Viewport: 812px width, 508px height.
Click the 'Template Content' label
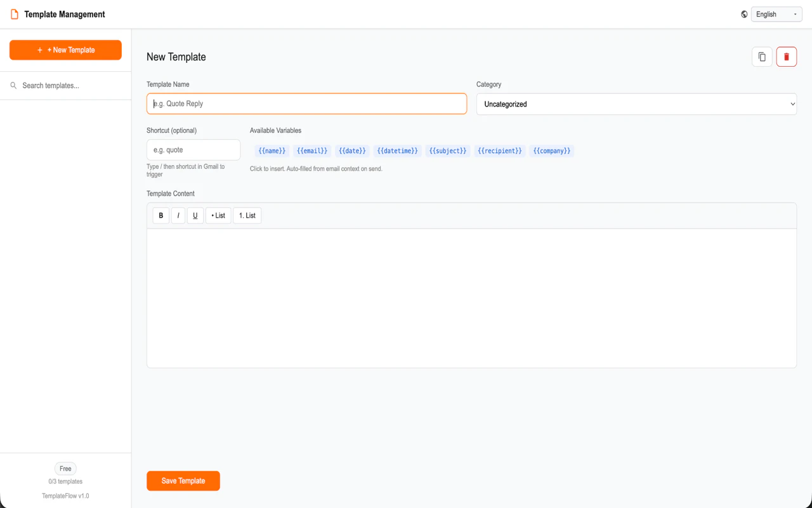pos(171,194)
